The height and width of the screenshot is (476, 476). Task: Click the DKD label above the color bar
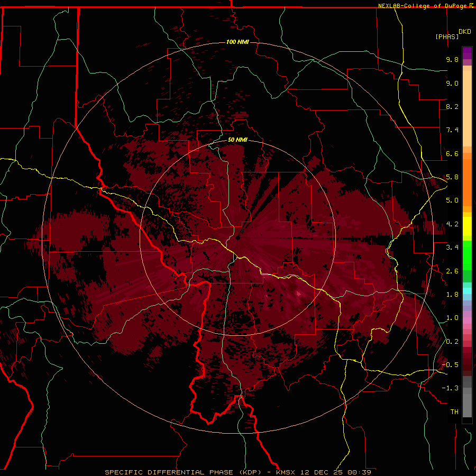click(x=465, y=32)
